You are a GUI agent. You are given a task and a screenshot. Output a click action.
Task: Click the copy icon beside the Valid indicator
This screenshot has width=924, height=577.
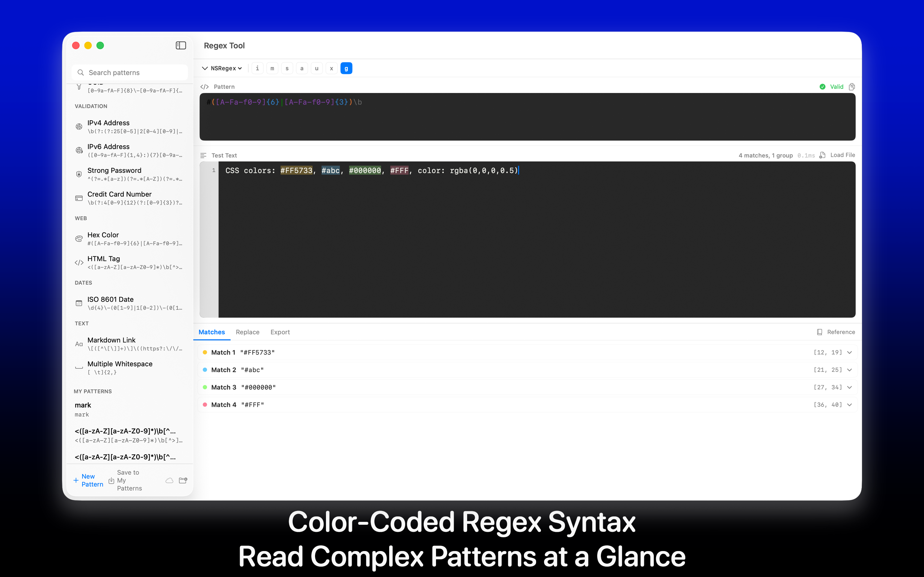(x=852, y=87)
